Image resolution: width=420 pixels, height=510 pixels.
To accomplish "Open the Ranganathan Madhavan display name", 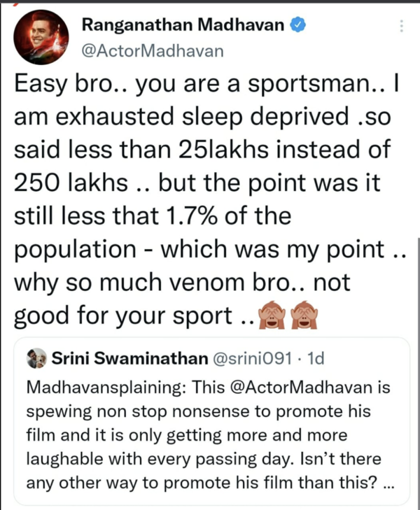I will 183,26.
